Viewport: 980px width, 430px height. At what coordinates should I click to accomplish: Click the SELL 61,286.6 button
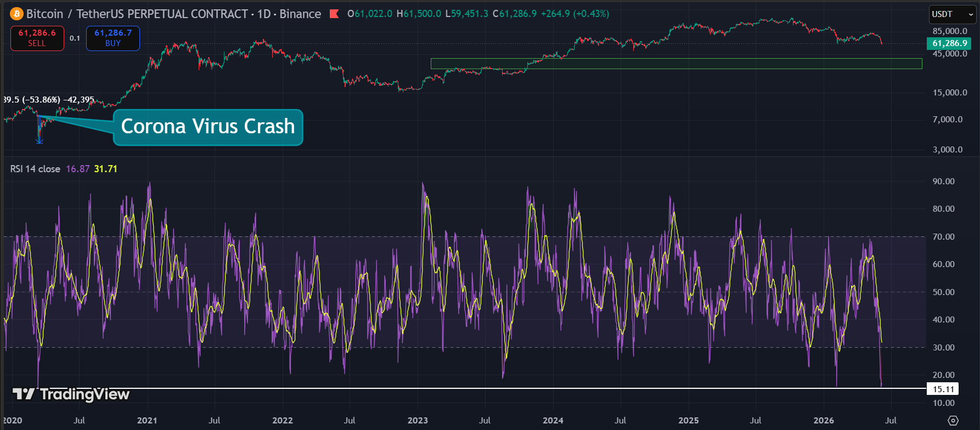pos(37,38)
